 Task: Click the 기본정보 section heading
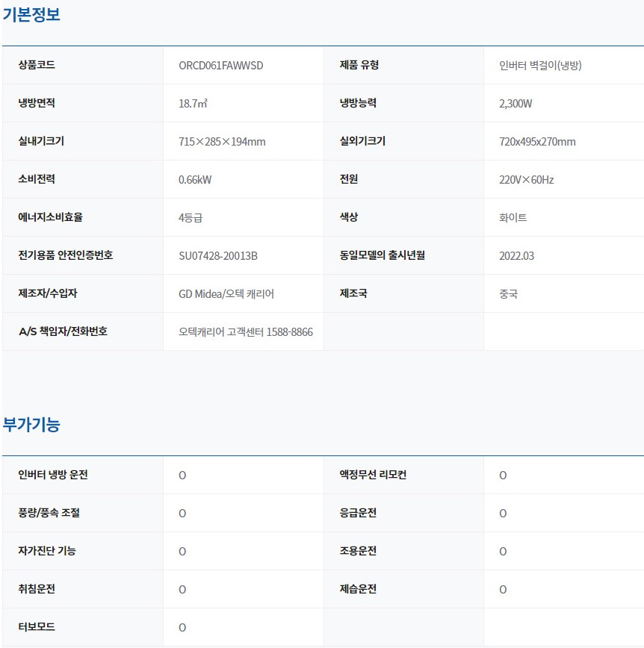point(31,14)
